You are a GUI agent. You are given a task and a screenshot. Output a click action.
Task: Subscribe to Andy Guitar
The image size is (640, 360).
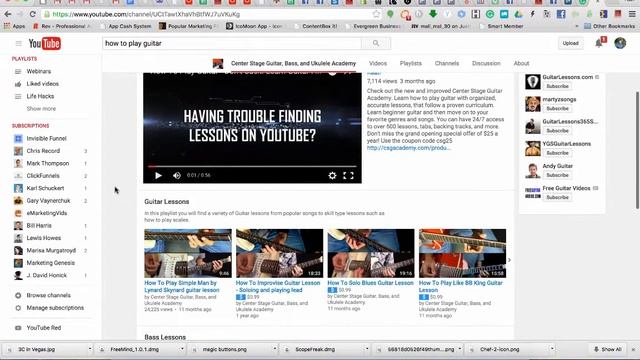coord(557,175)
